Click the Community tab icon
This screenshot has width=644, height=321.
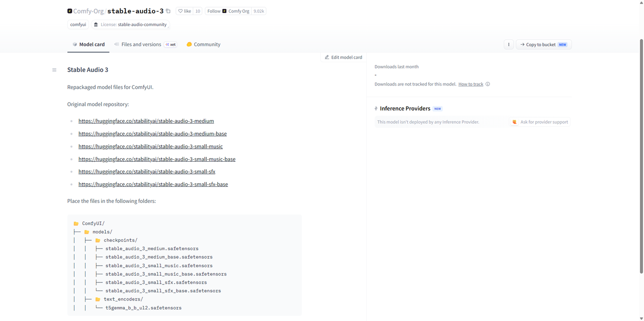click(189, 44)
